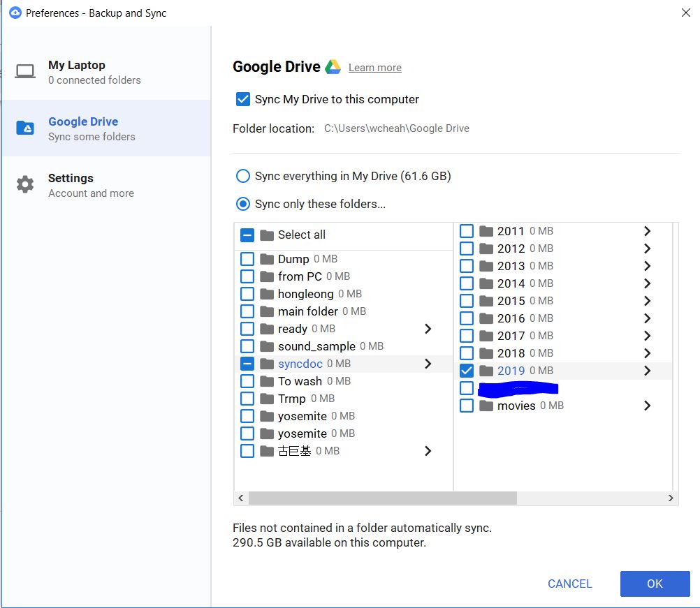
Task: Click the 2015 folder icon
Action: [486, 301]
